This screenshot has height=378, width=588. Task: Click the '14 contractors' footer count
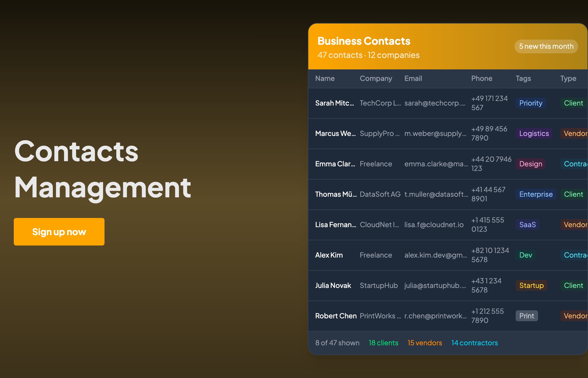click(x=475, y=343)
